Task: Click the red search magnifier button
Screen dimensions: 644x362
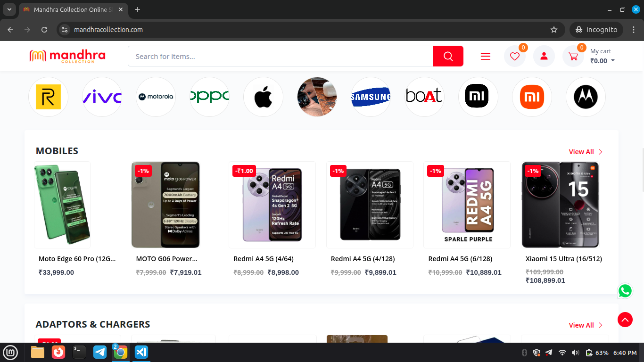Action: click(x=448, y=56)
